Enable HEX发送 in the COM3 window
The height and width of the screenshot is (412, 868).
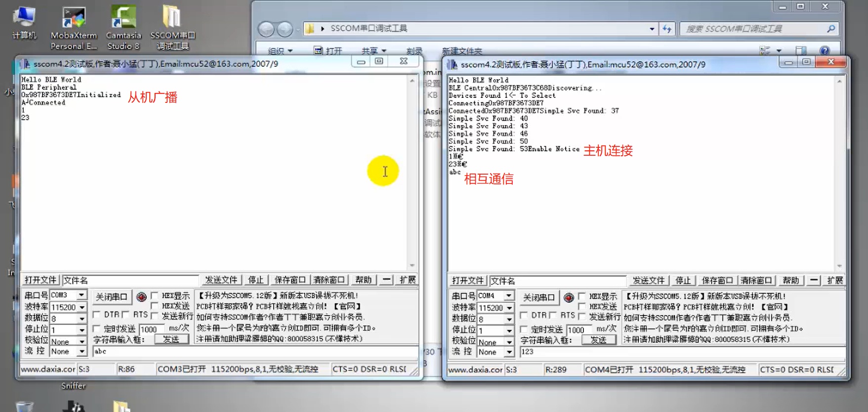155,306
